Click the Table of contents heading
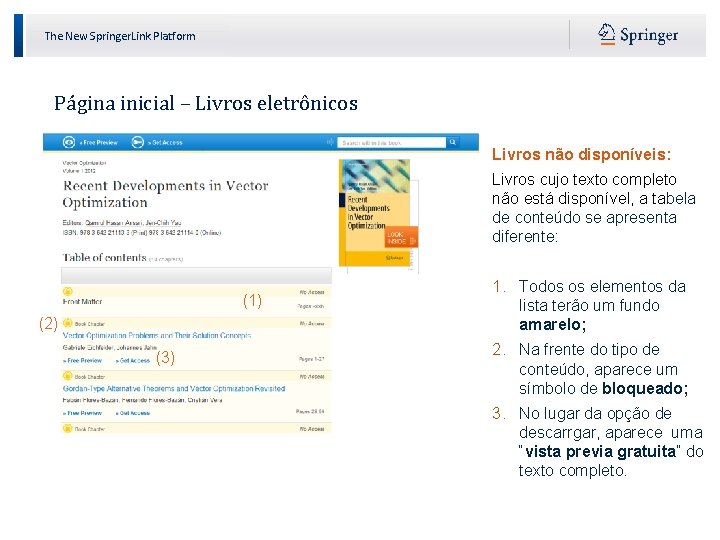Viewport: 720px width, 540px height. [x=104, y=258]
